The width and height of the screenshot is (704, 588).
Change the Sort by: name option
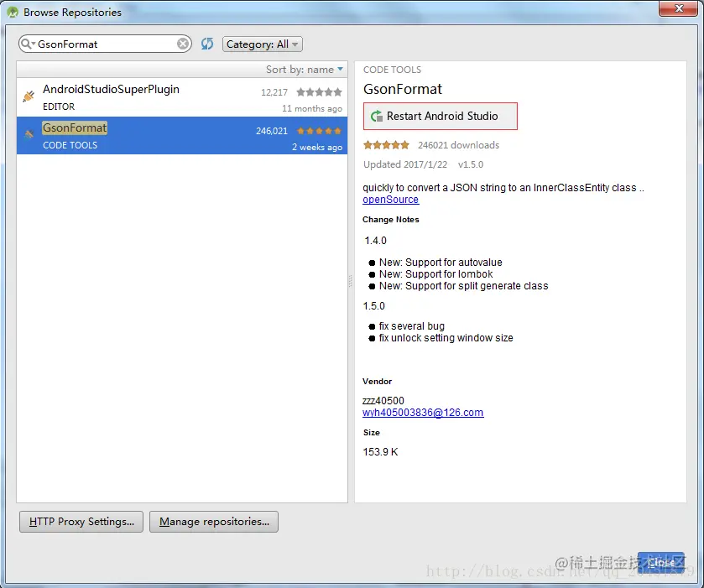[x=305, y=69]
